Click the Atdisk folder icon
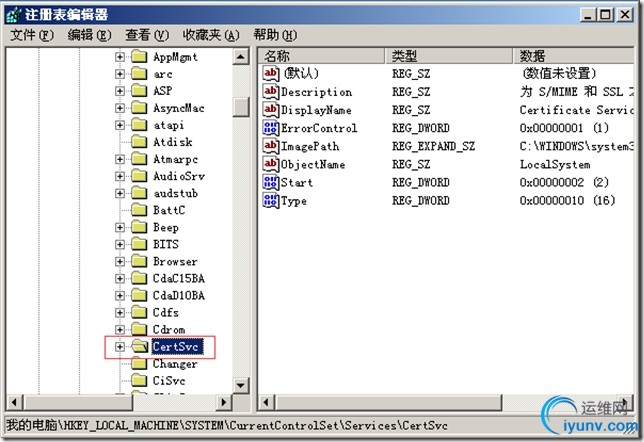Viewport: 644px width, 442px height. tap(139, 142)
